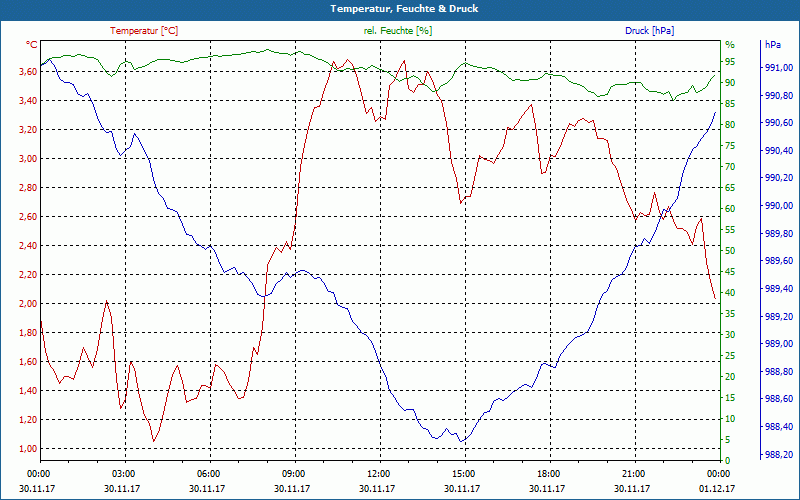The image size is (800, 500).
Task: Click pressure axis value '988,20'
Action: coord(779,455)
